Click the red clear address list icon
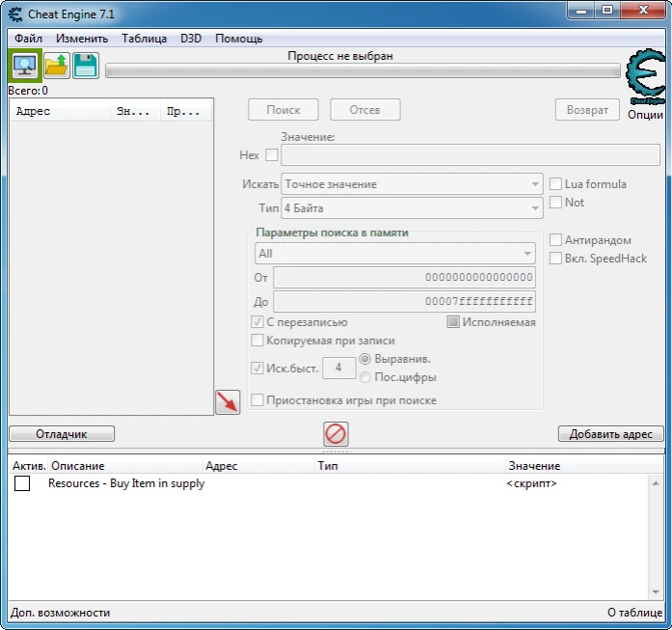Image resolution: width=672 pixels, height=630 pixels. point(336,434)
